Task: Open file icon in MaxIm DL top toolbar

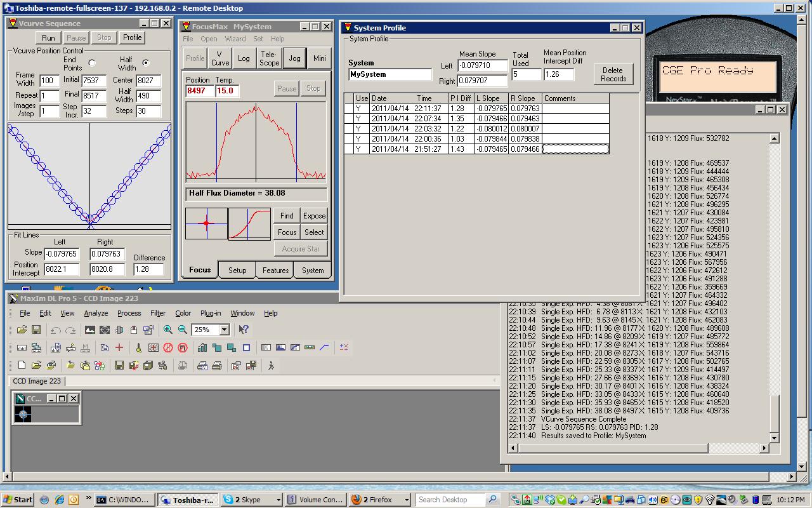Action: (x=22, y=330)
